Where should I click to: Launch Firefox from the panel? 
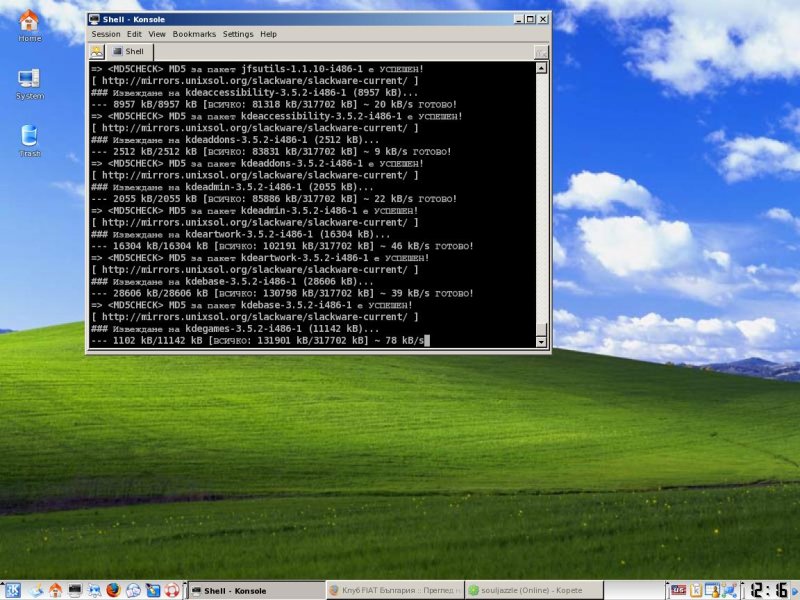tap(113, 590)
